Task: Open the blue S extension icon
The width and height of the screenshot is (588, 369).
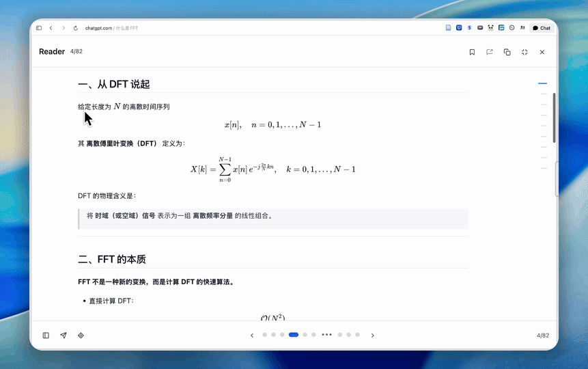Action: coord(469,28)
